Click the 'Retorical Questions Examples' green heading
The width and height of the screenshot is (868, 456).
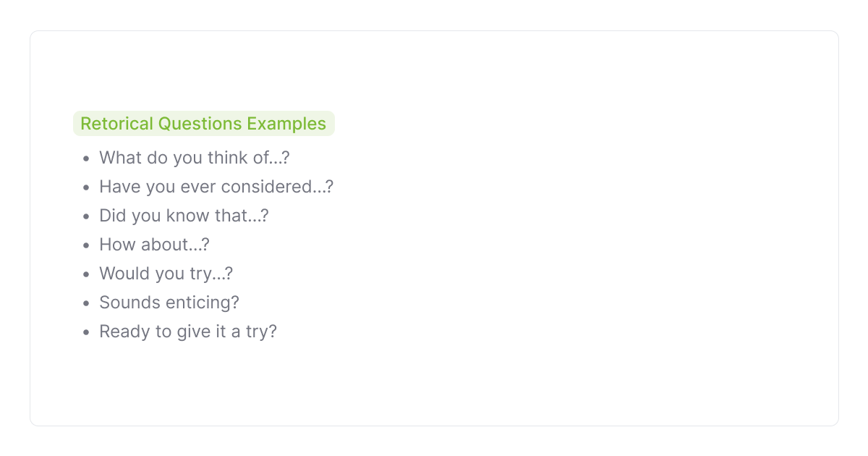(203, 124)
